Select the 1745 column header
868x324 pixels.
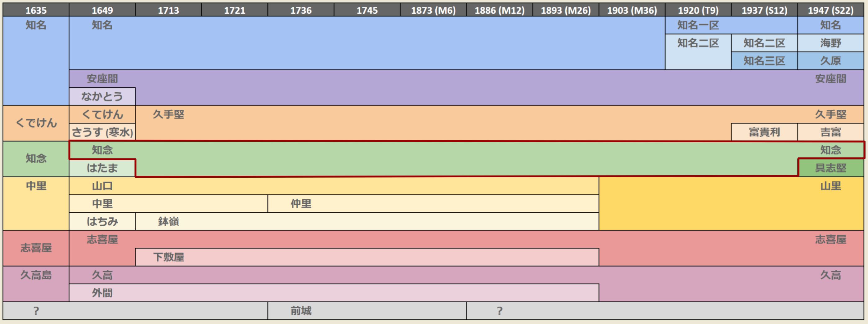(x=367, y=10)
